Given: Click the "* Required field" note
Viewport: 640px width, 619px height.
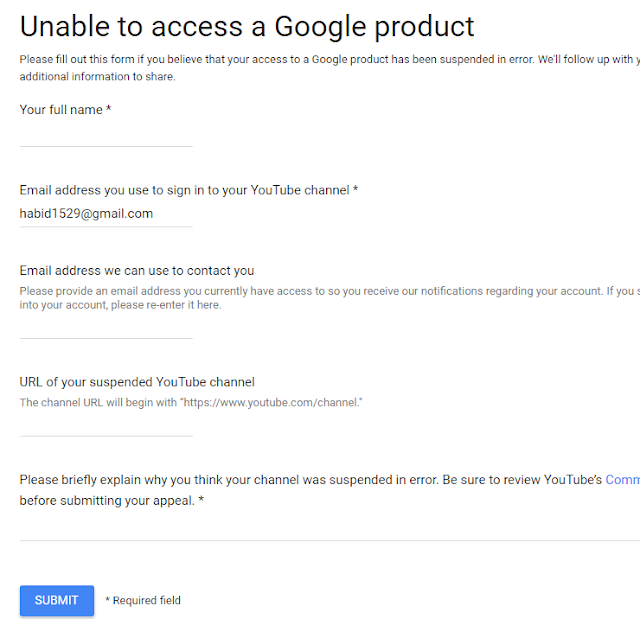Looking at the screenshot, I should (143, 601).
